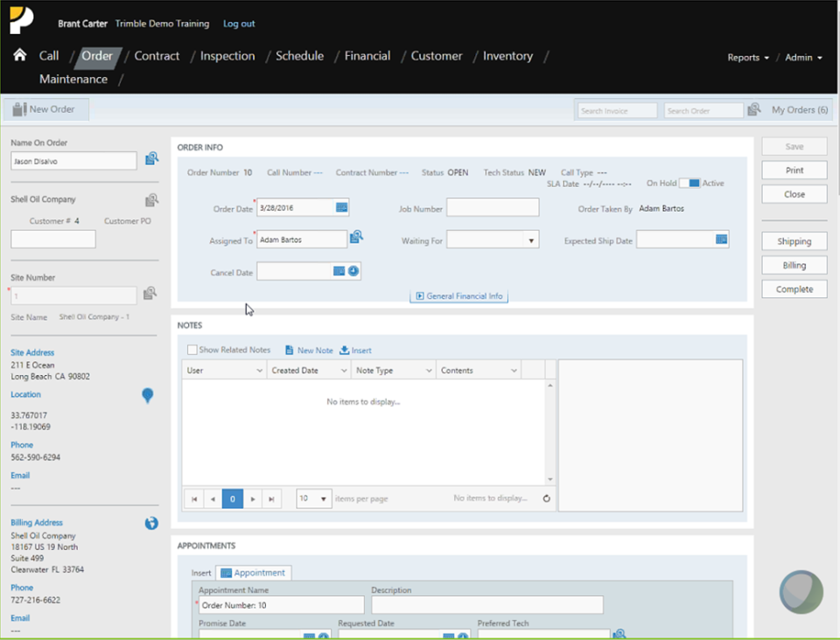Open the Order Date calendar picker
The width and height of the screenshot is (840, 640).
pos(341,207)
